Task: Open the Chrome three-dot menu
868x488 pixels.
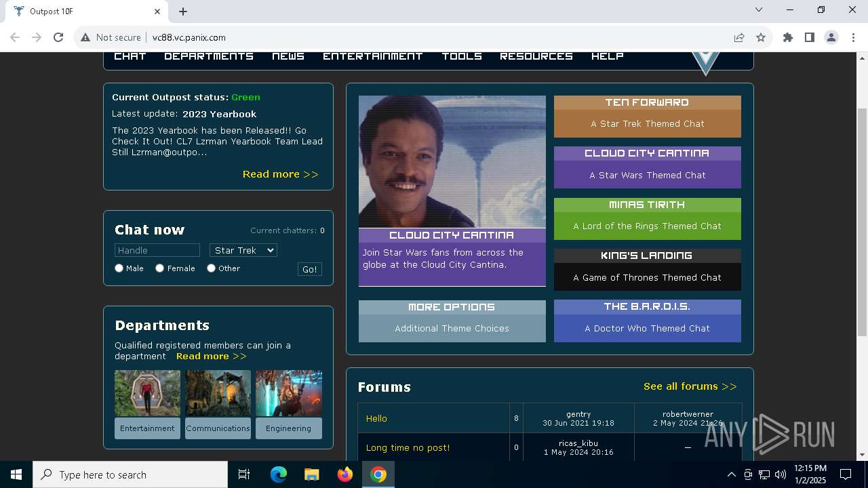Action: click(x=852, y=38)
